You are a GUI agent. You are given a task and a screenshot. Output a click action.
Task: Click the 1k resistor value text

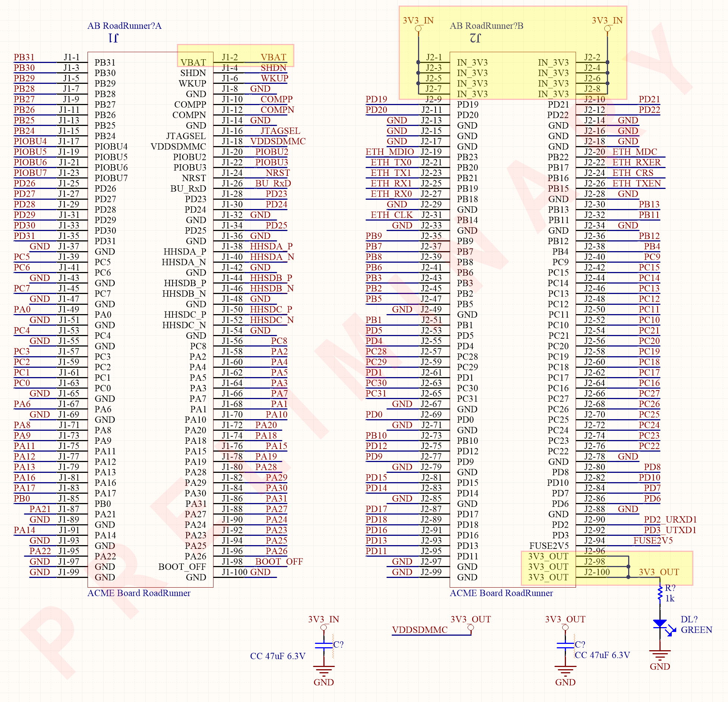pos(670,598)
